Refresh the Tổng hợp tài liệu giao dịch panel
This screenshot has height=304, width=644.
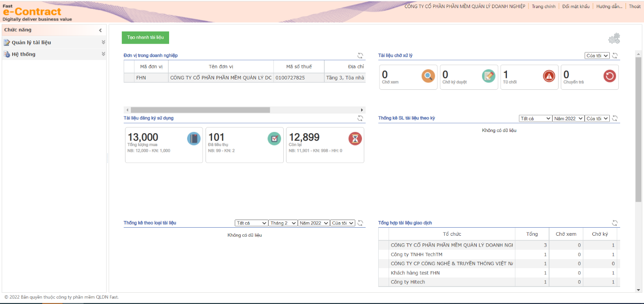(615, 223)
